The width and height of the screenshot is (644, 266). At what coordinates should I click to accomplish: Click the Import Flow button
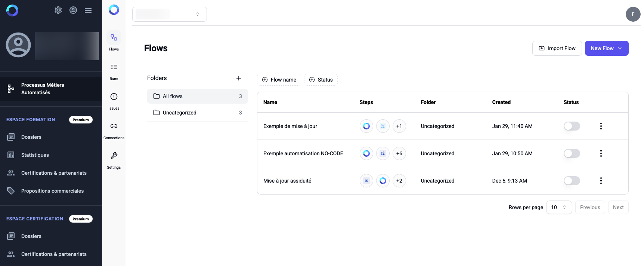point(557,48)
